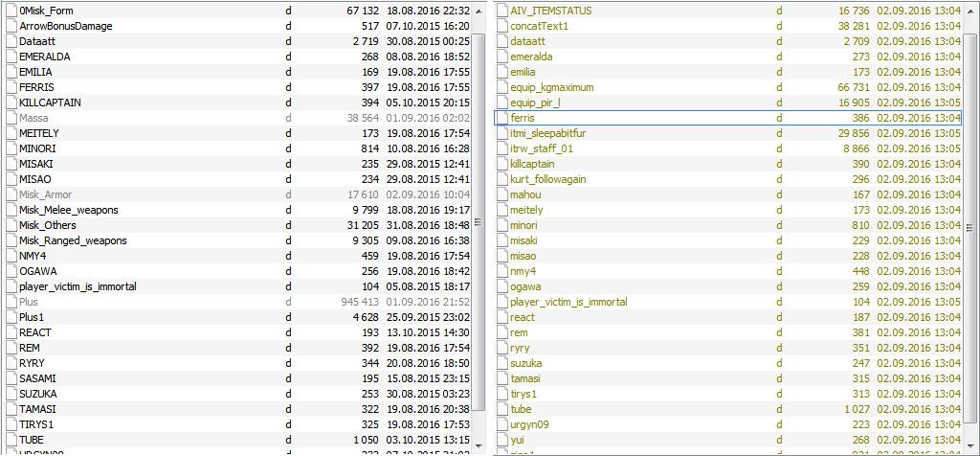
Task: Select minori in the right pane
Action: point(728,225)
